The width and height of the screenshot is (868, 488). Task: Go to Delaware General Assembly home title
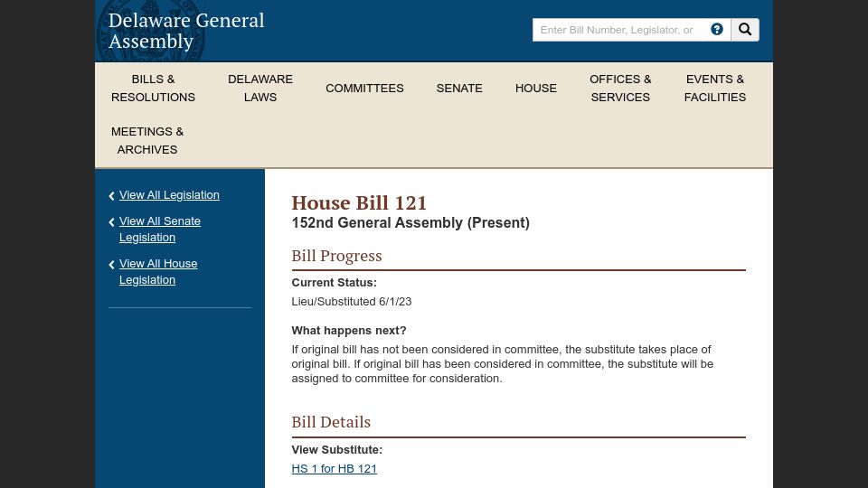186,31
